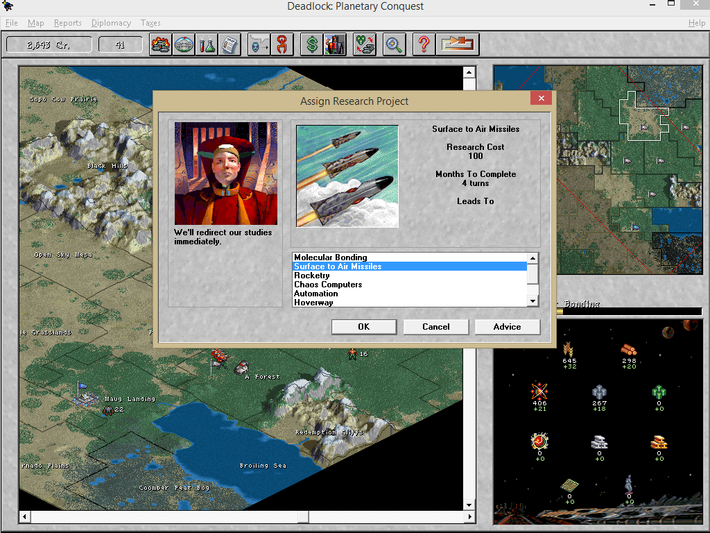The image size is (710, 533).
Task: Click the gray iron cylinders resource icon
Action: [x=599, y=392]
